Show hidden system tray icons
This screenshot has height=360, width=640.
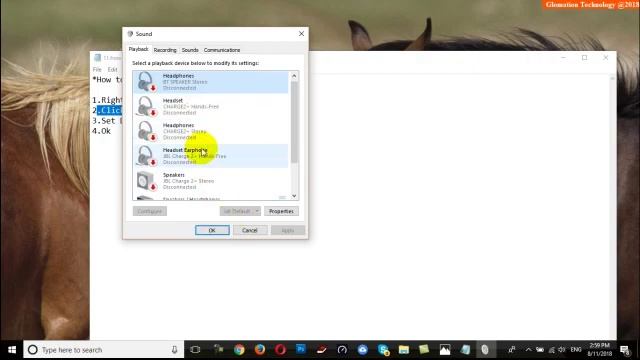click(x=529, y=350)
